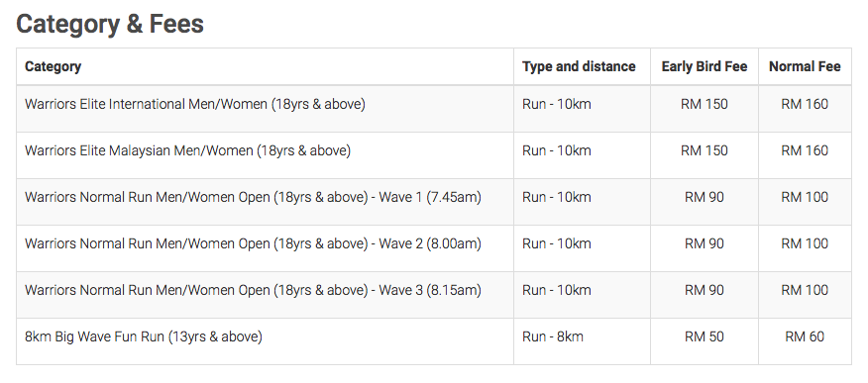Click the RM 60 normal fee cell
Viewport: 868px width, 383px height.
click(x=805, y=336)
